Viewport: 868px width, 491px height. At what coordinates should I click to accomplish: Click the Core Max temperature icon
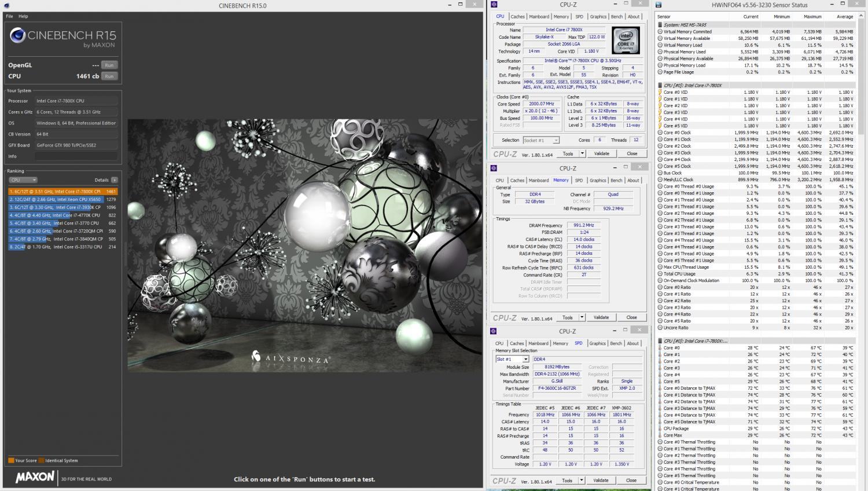point(660,435)
